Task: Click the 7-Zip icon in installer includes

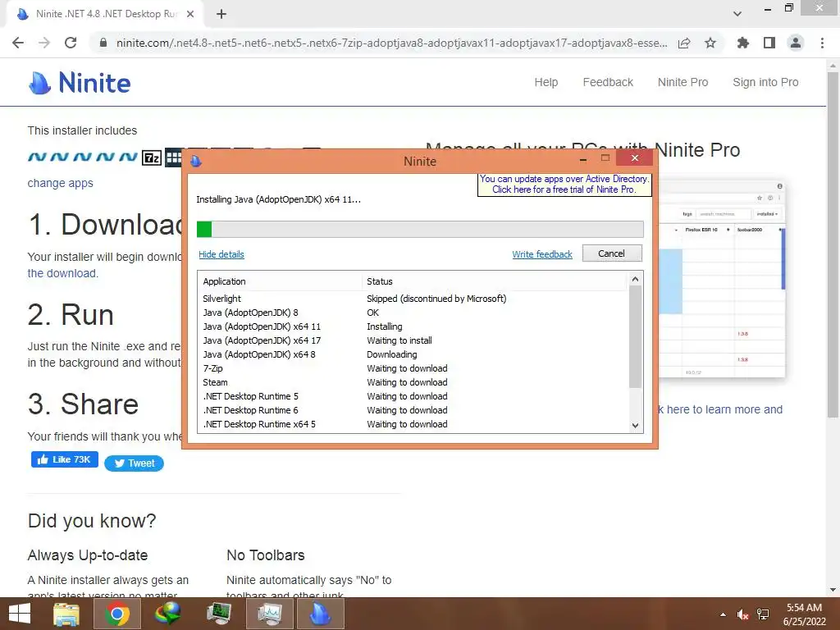Action: click(152, 157)
